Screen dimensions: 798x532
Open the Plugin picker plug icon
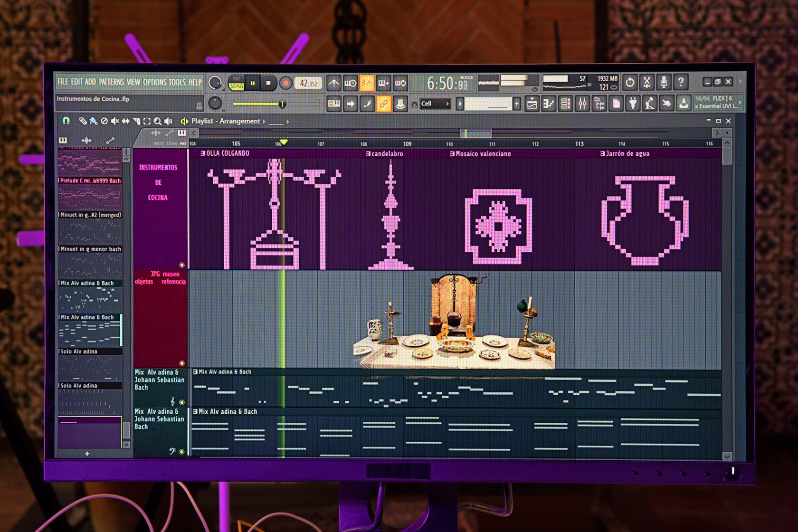pyautogui.click(x=633, y=104)
